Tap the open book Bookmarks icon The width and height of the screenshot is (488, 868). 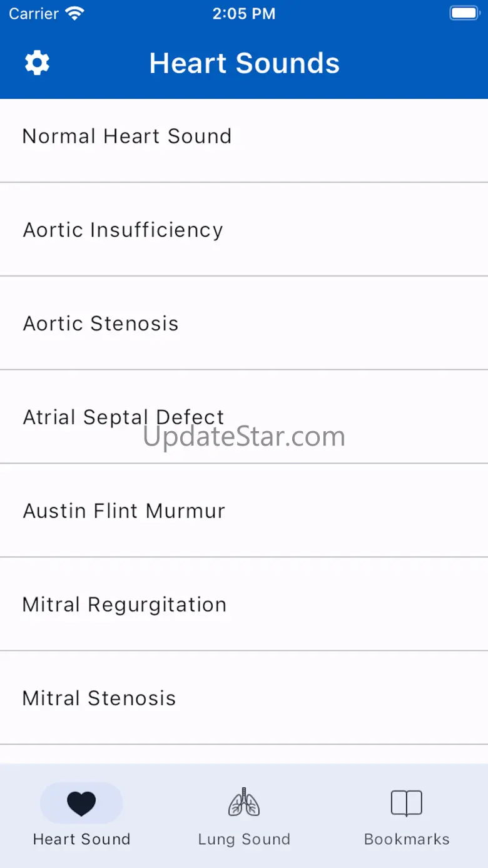[x=407, y=803]
